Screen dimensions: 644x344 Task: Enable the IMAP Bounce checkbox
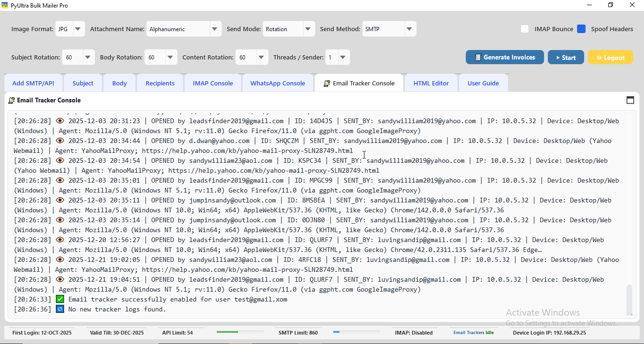(525, 29)
